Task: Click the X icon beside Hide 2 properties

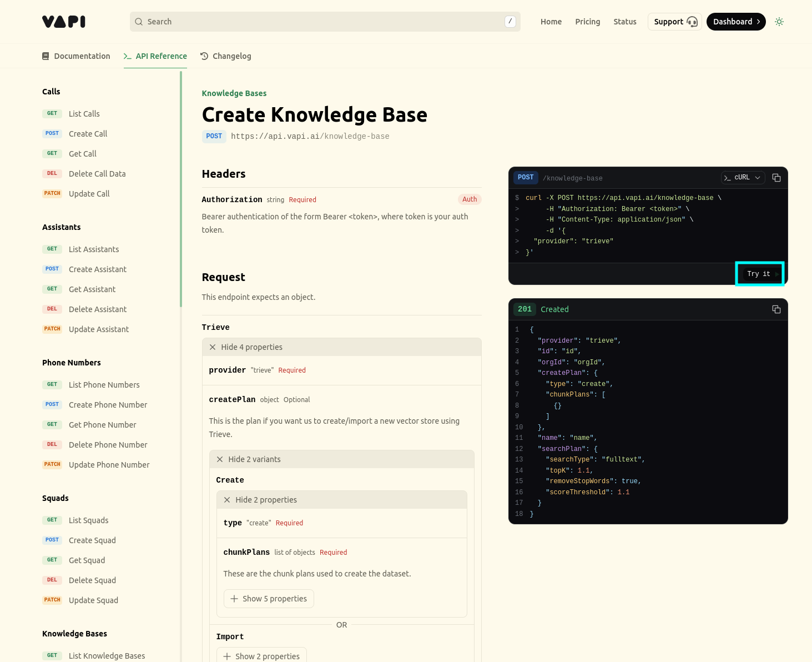Action: pyautogui.click(x=227, y=500)
